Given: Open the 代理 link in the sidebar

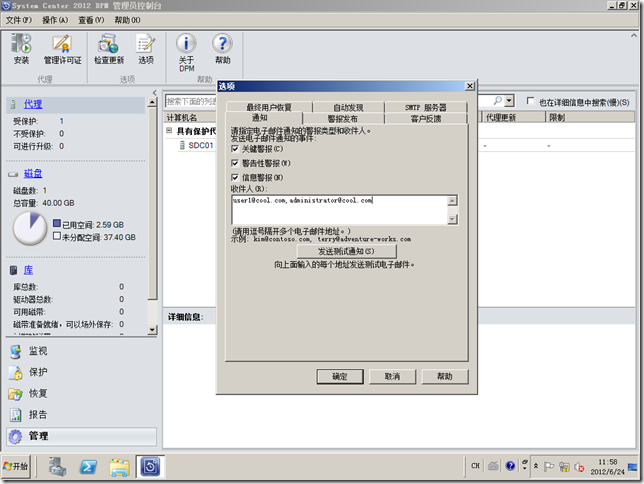Looking at the screenshot, I should coord(33,104).
